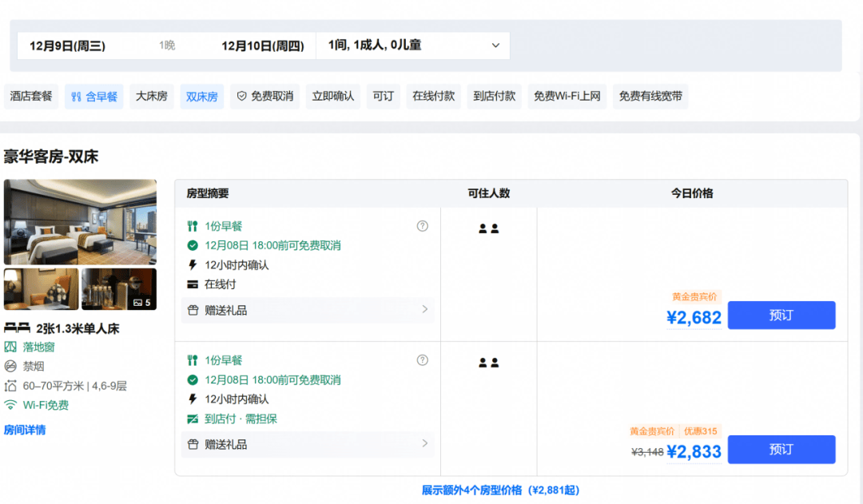Click the 落地窗 window feature icon

coord(10,347)
